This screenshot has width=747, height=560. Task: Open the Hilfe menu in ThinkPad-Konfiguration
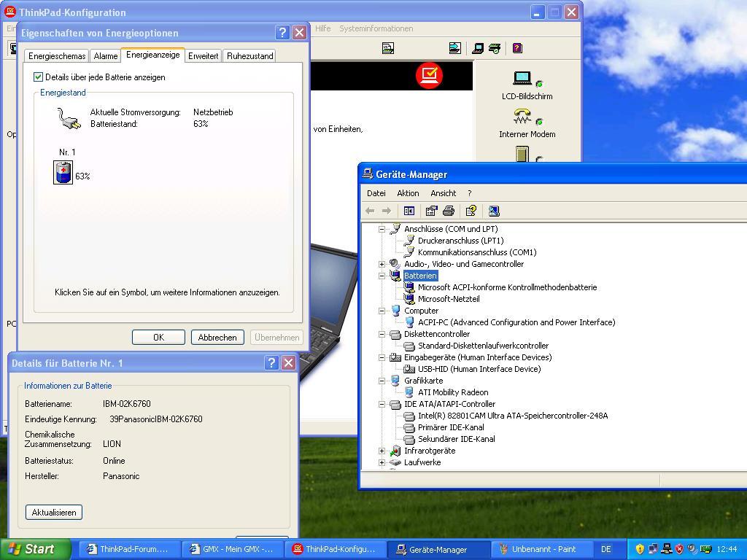pos(322,28)
